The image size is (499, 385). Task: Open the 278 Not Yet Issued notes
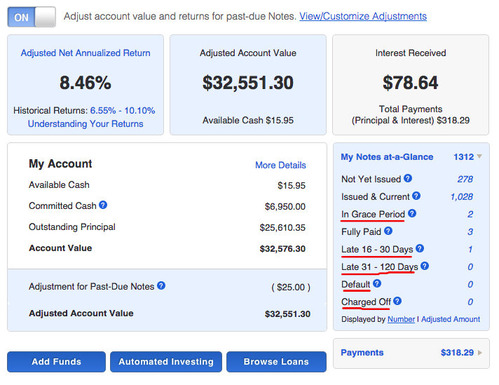tap(465, 179)
